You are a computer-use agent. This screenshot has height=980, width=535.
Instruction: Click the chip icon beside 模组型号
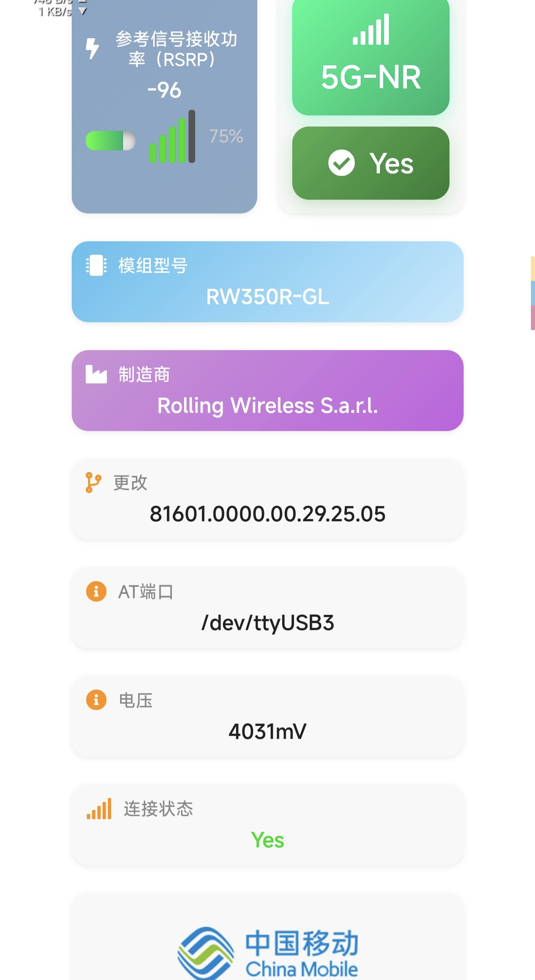96,265
